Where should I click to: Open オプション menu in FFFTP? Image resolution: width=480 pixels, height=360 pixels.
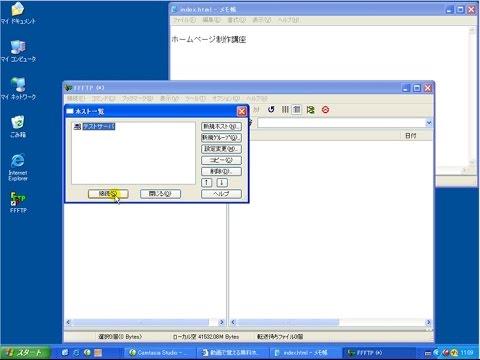(226, 99)
